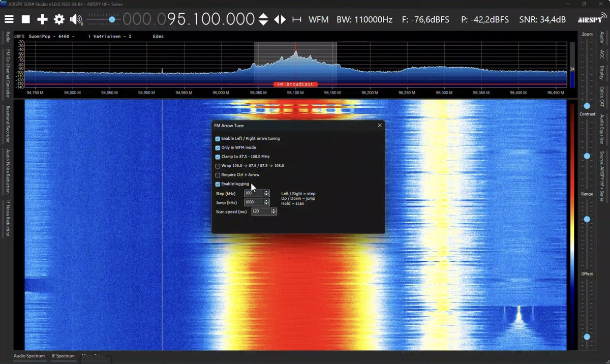Click the up/down arrows icon beside frequency
610x364 pixels.
[x=263, y=19]
